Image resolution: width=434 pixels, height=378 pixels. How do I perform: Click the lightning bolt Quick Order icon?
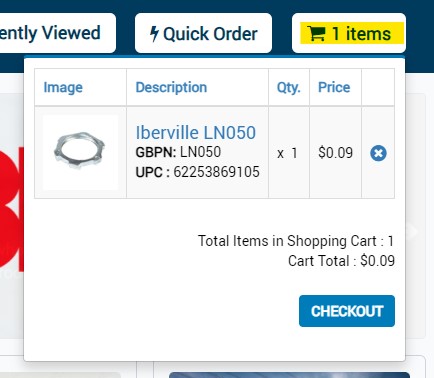154,34
